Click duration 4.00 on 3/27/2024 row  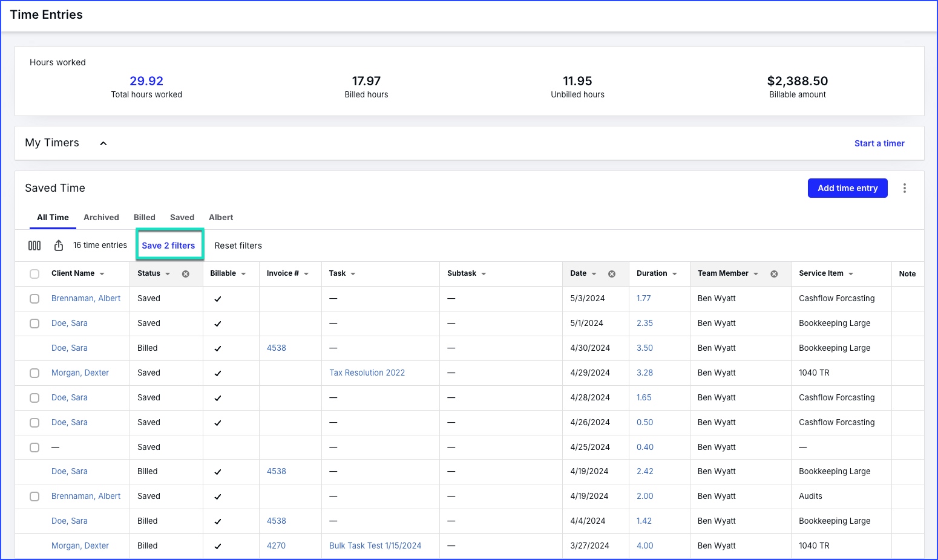[645, 545]
